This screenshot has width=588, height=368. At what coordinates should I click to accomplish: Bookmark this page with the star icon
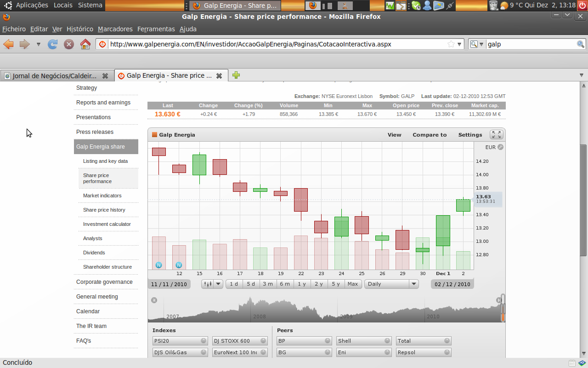point(451,44)
